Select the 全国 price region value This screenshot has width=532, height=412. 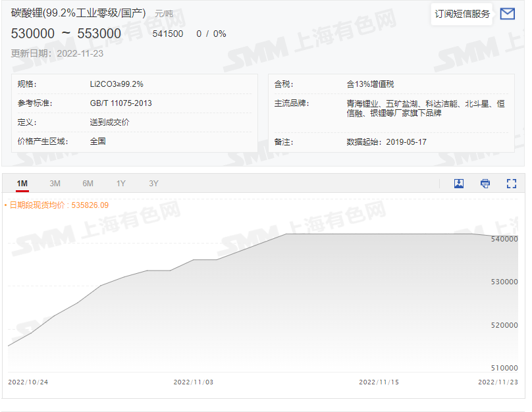point(97,142)
